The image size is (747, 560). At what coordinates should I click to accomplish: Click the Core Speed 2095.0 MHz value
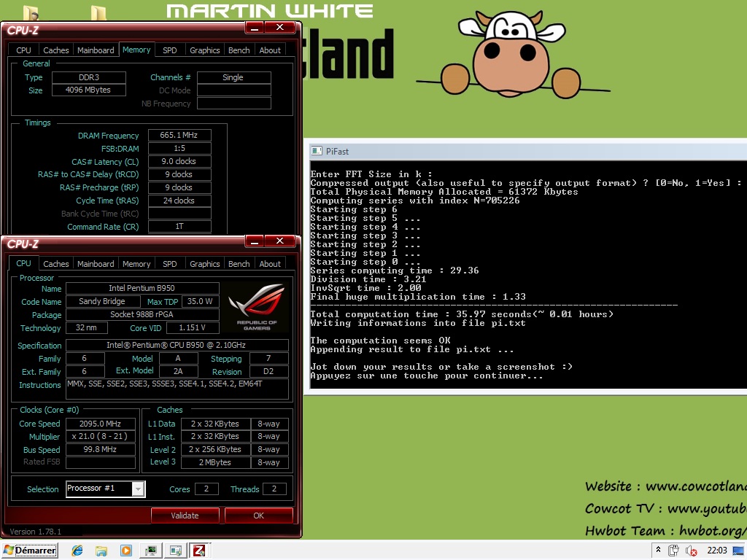(101, 424)
